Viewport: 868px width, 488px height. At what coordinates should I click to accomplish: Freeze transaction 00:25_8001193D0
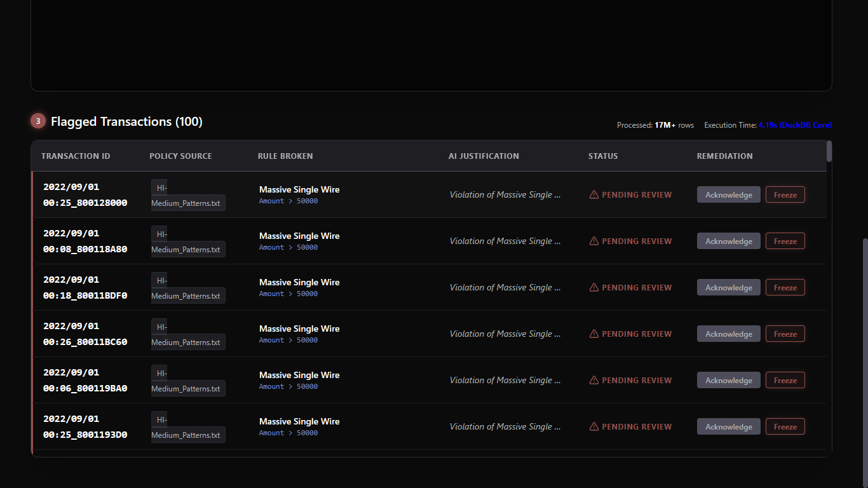tap(785, 426)
